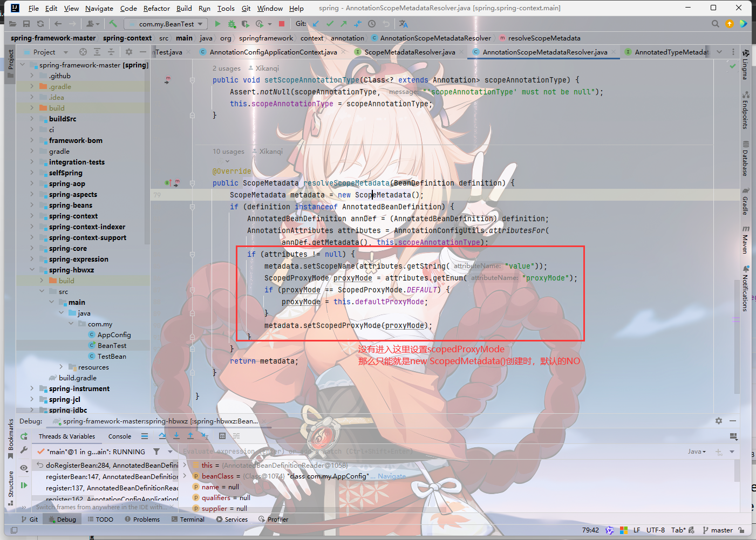Click the Reload from disk icon
Image resolution: width=756 pixels, height=540 pixels.
pyautogui.click(x=40, y=24)
